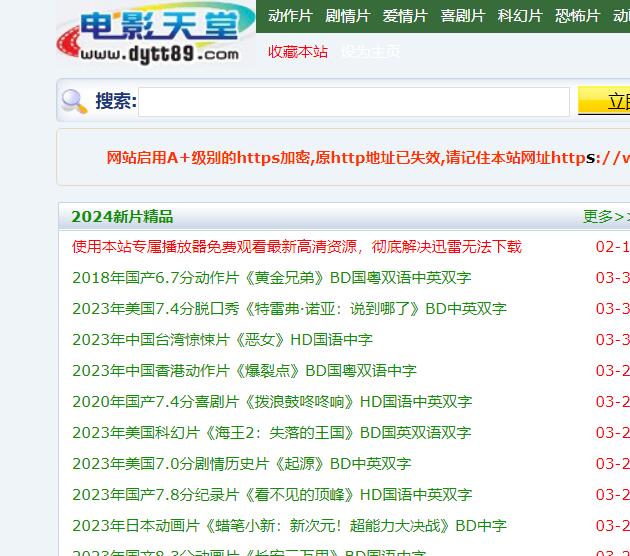Open the 《起源》 movie link
This screenshot has width=630, height=556.
pyautogui.click(x=241, y=464)
